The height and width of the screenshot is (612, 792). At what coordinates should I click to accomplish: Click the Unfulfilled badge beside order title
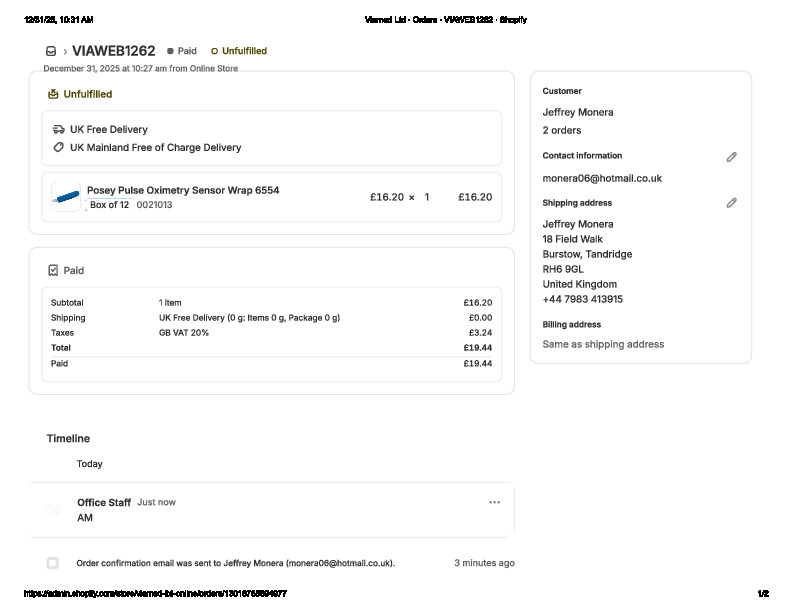click(239, 51)
